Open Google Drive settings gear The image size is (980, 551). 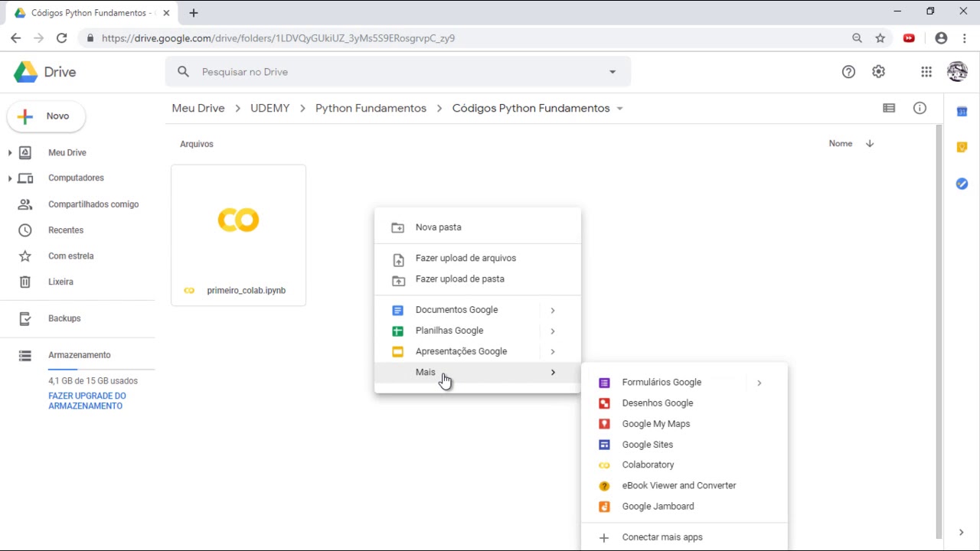coord(878,72)
